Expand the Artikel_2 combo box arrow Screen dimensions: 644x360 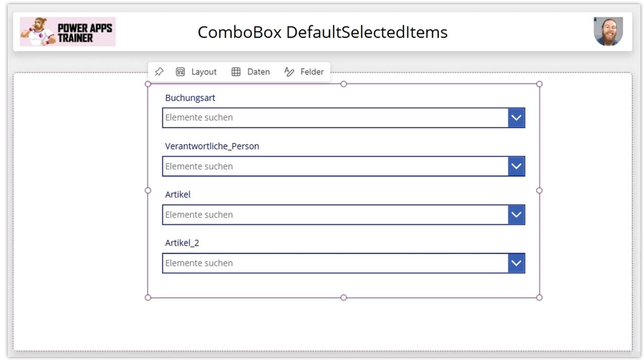[516, 263]
